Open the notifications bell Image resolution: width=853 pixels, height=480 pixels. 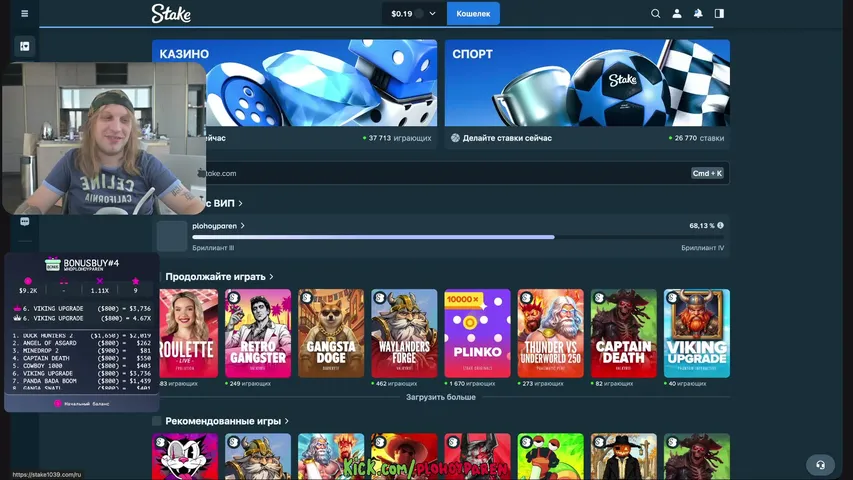click(698, 14)
